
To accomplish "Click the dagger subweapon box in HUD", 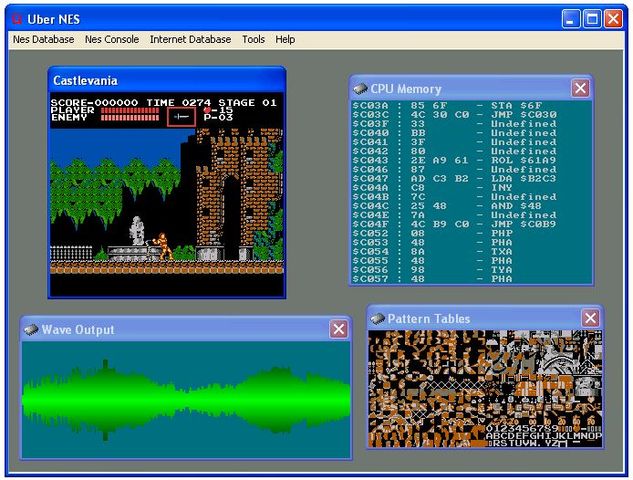I will point(181,117).
